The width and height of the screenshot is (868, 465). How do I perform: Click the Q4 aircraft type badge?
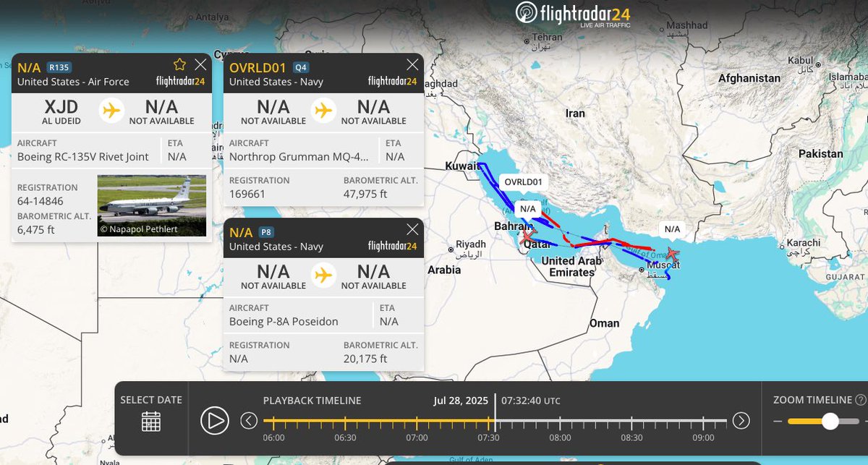tap(301, 67)
